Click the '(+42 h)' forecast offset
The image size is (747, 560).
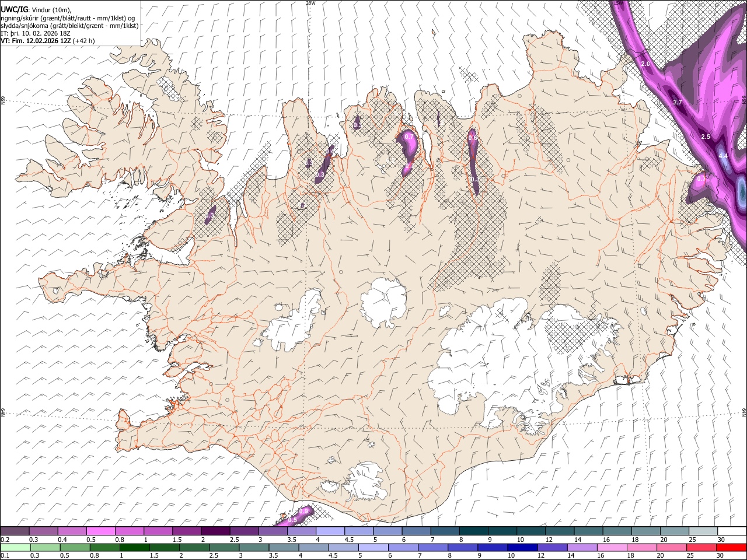pos(84,41)
